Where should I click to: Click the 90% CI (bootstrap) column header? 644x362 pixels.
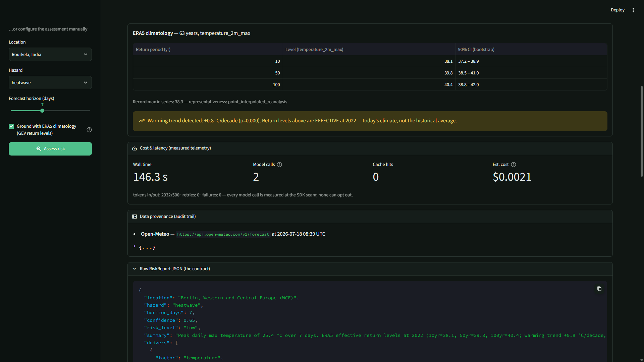tap(531, 49)
